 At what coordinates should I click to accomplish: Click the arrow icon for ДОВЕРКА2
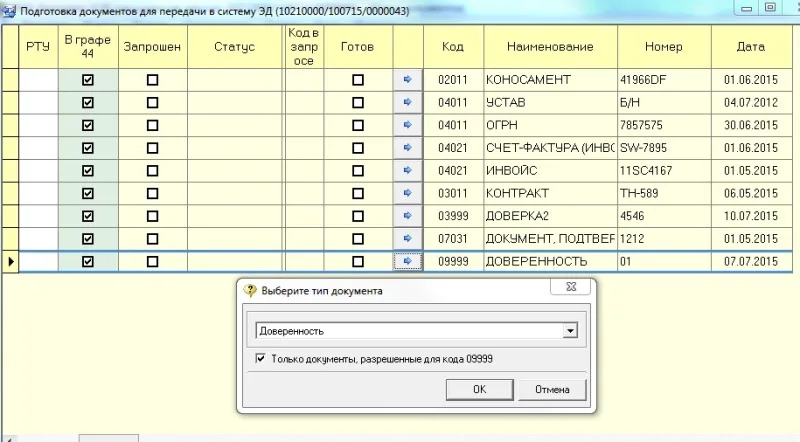click(408, 216)
